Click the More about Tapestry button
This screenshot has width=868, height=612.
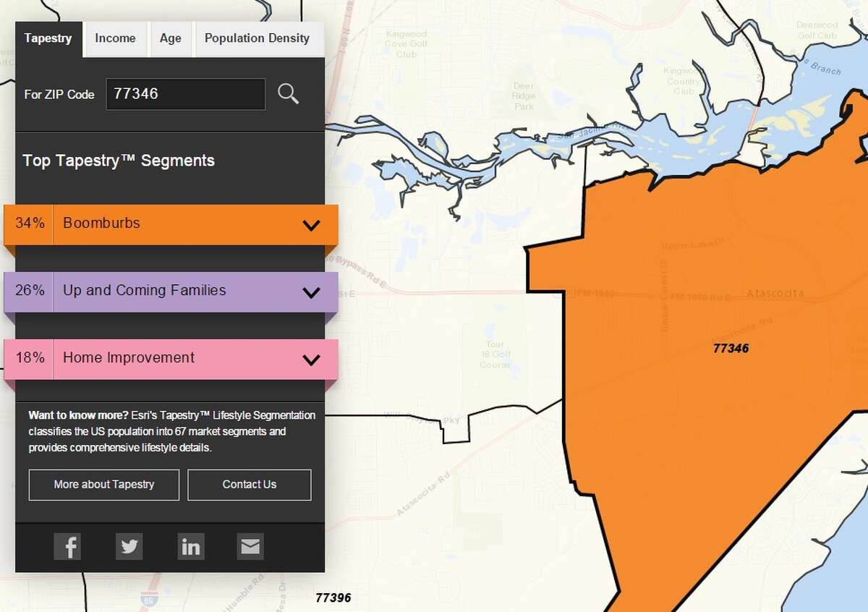point(103,485)
